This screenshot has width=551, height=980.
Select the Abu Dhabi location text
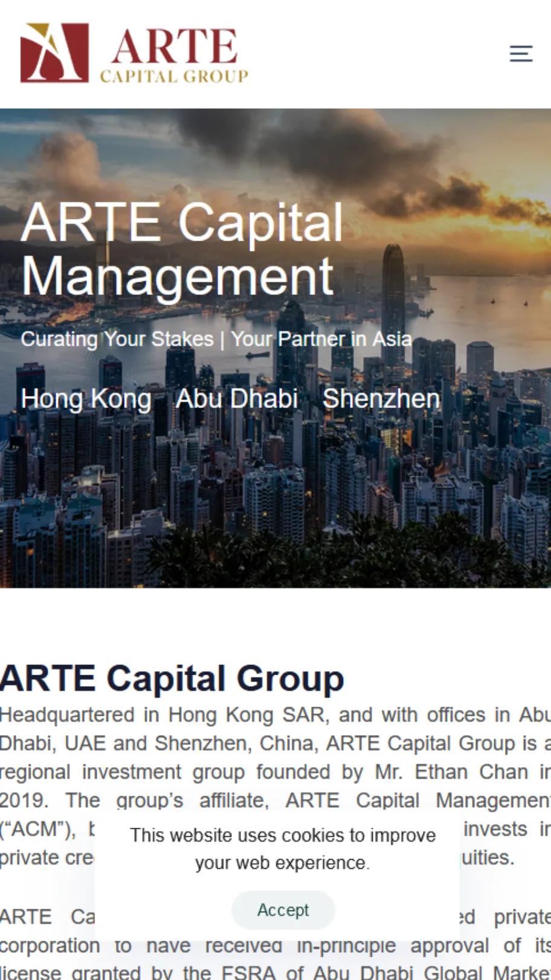pos(236,399)
